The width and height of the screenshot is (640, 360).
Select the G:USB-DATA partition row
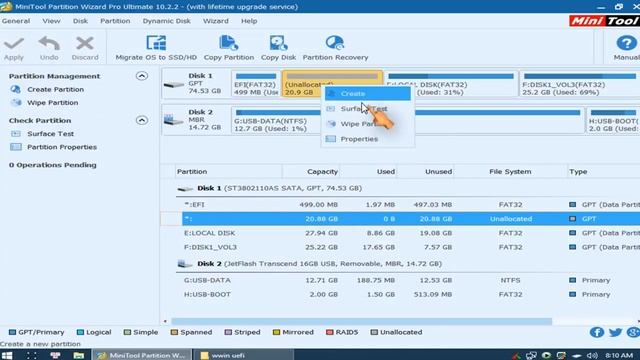pos(410,280)
